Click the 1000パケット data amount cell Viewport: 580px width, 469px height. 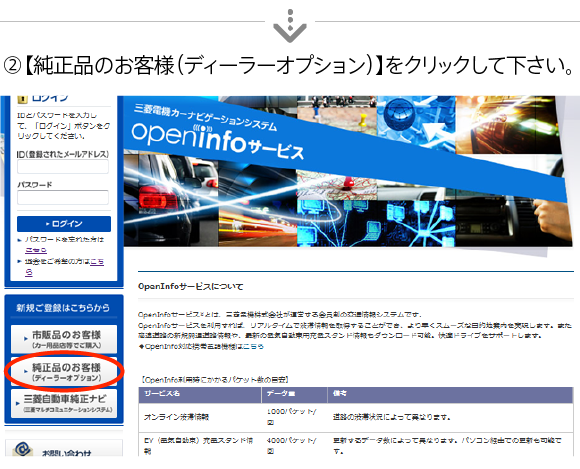tap(294, 417)
